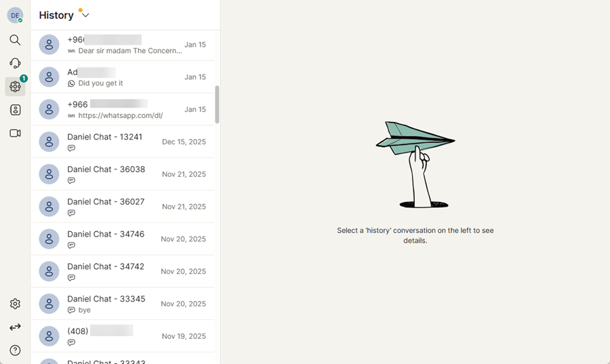This screenshot has width=610, height=364.
Task: Open Daniel Chat - 13241 conversation
Action: (125, 142)
